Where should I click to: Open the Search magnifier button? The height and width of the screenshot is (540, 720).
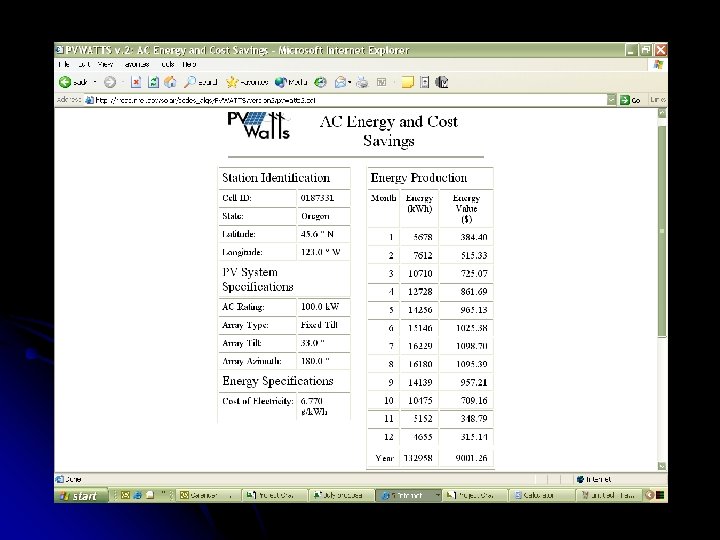tap(200, 82)
